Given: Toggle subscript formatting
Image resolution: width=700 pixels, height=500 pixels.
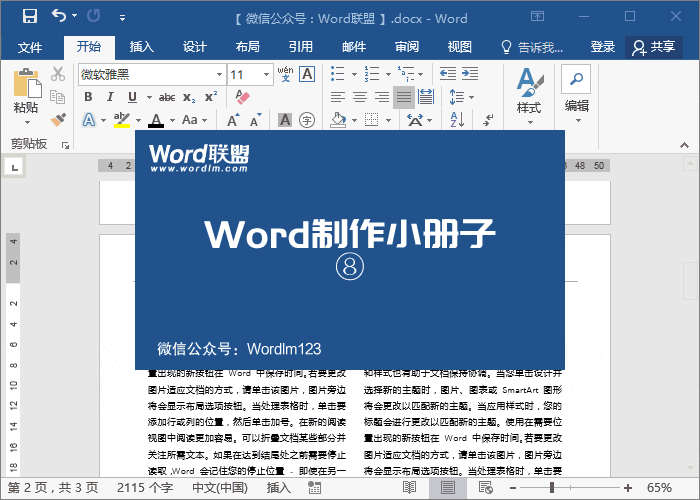Looking at the screenshot, I should point(189,97).
